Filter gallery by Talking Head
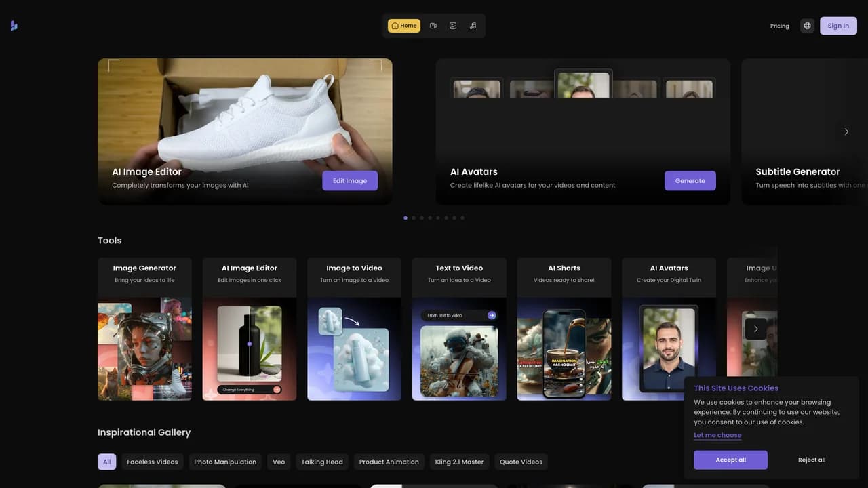868x488 pixels. (x=322, y=462)
